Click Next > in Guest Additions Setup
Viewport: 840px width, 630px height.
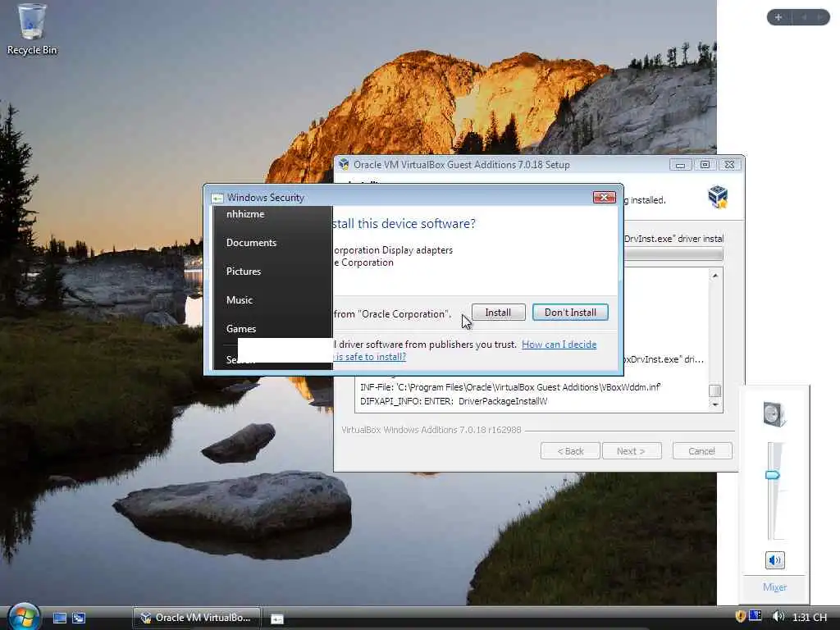point(632,451)
